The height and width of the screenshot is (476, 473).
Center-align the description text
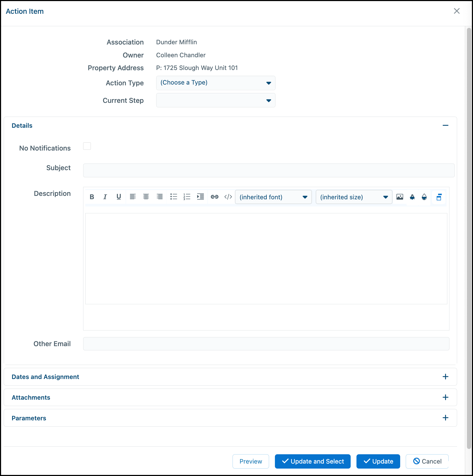tap(146, 197)
